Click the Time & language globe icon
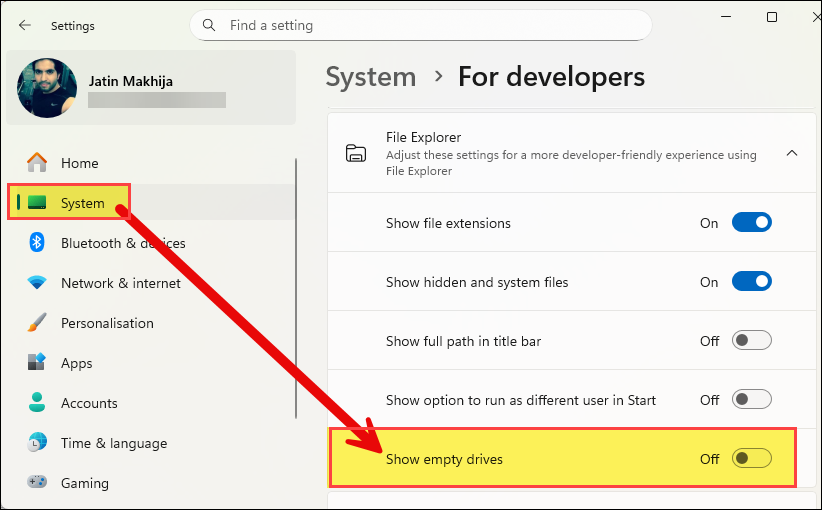 pyautogui.click(x=37, y=443)
